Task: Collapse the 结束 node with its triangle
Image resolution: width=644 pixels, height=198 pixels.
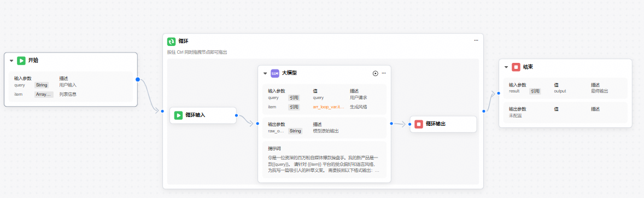Action: click(x=506, y=67)
